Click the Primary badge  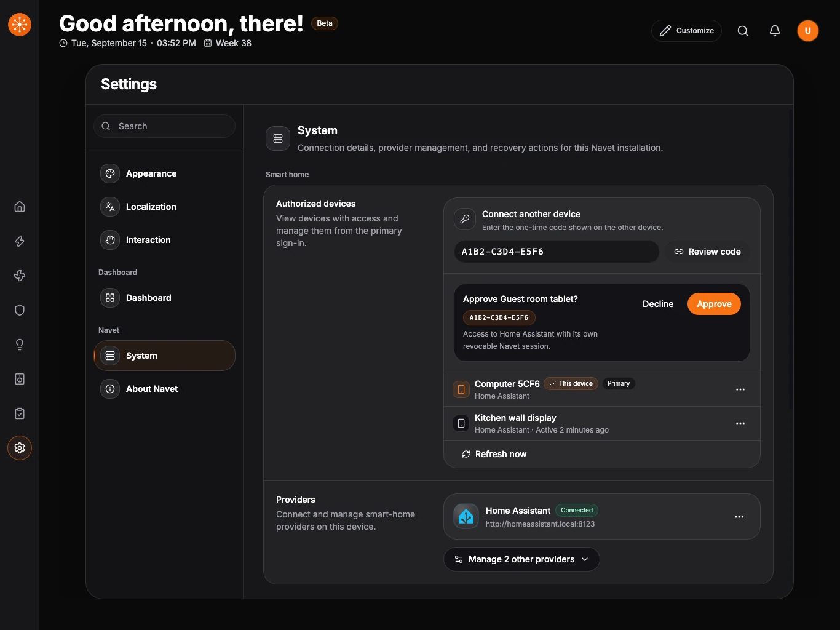click(619, 383)
